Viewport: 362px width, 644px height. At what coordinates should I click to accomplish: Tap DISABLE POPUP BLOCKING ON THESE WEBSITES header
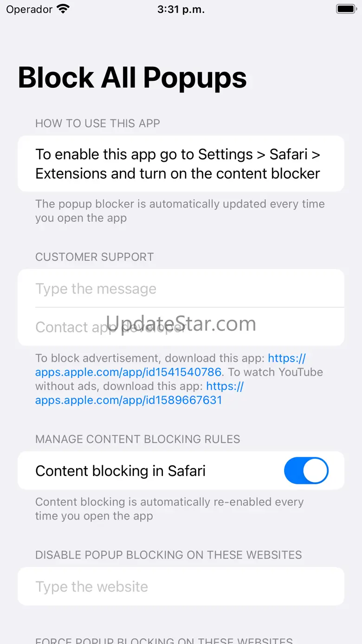168,555
